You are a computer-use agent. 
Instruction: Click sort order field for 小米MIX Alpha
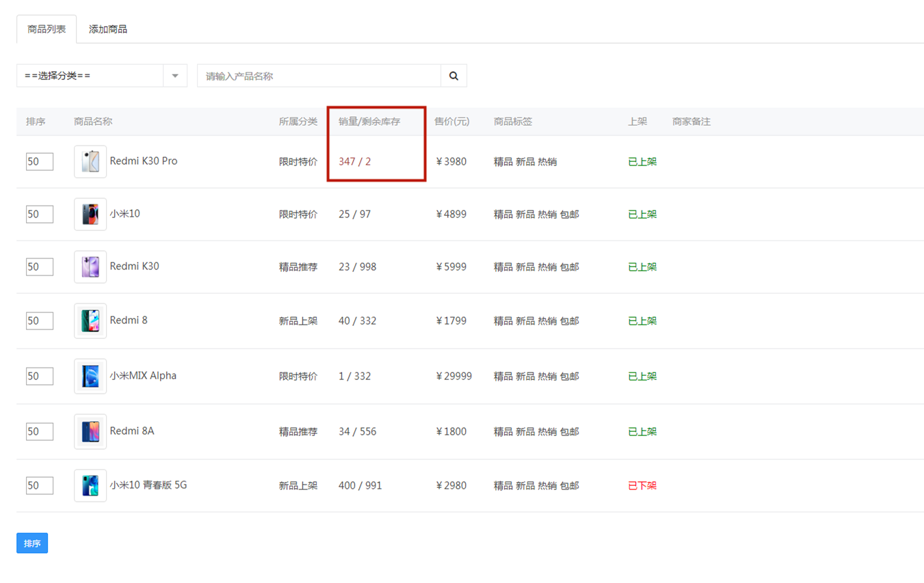[40, 376]
